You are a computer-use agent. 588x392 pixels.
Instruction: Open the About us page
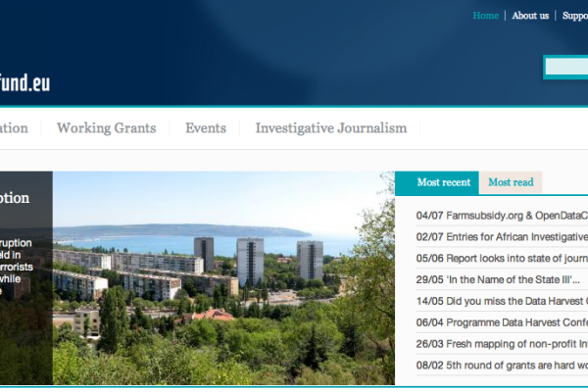coord(530,16)
